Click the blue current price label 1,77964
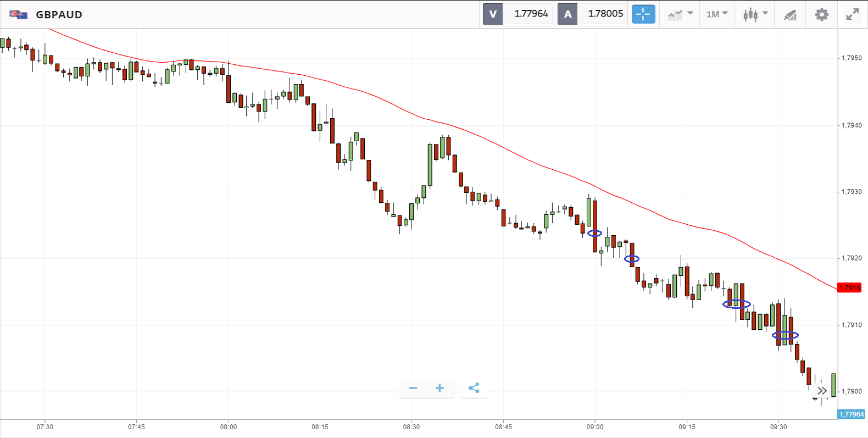 click(x=852, y=414)
